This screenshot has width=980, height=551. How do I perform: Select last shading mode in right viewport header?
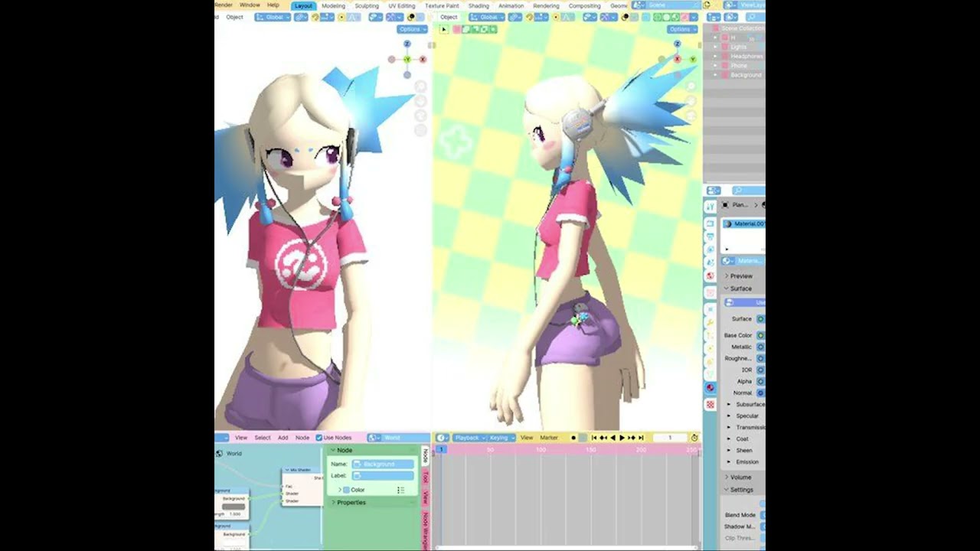coord(684,17)
